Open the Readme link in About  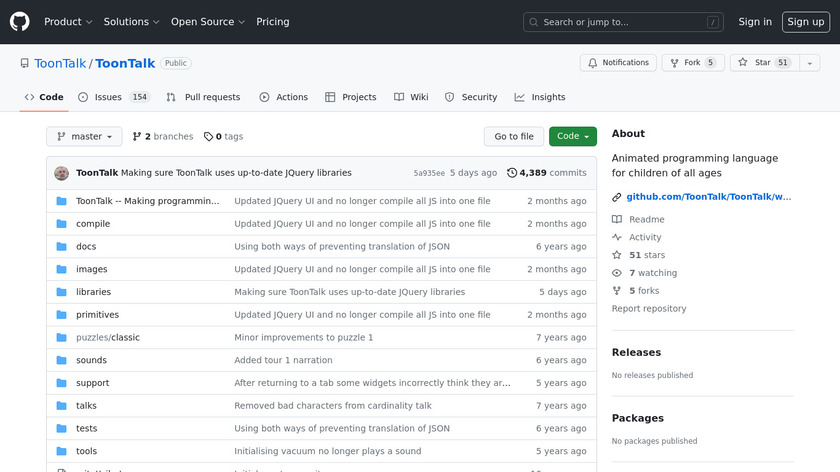point(646,220)
